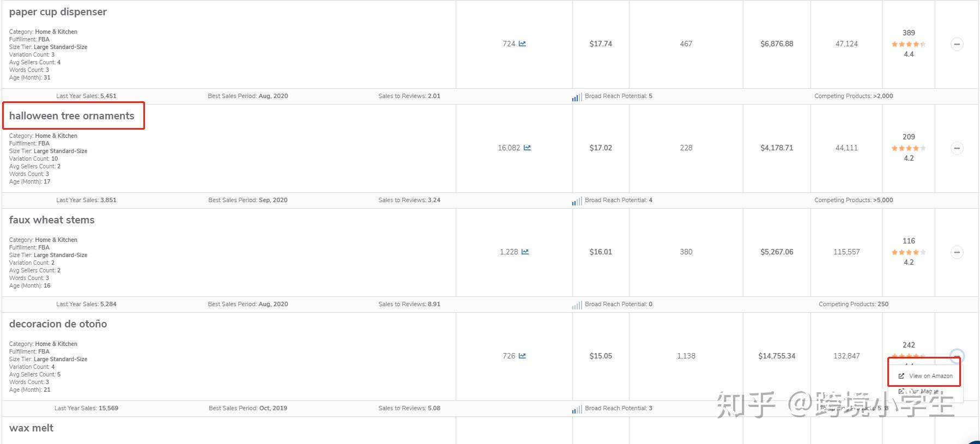Click bars icon next to Broad Reach Potential: 5
The width and height of the screenshot is (980, 444).
tap(577, 96)
